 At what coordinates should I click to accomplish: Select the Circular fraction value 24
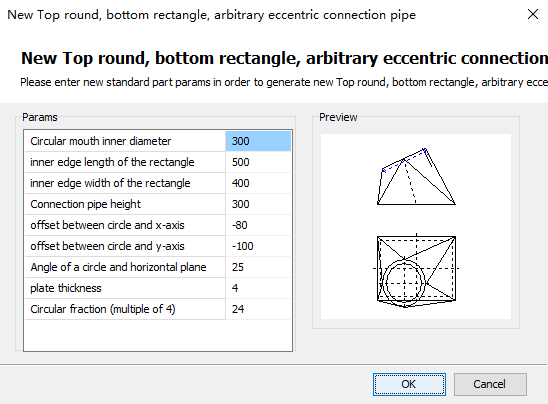pyautogui.click(x=258, y=309)
